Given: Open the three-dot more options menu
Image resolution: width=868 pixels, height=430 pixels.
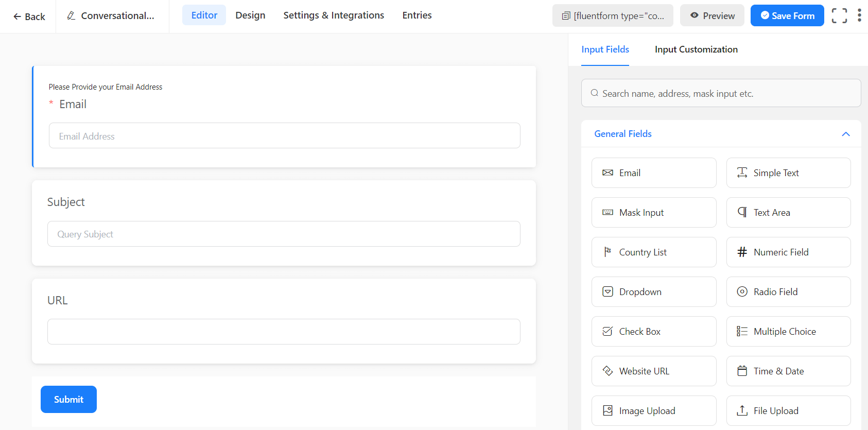Looking at the screenshot, I should 859,15.
